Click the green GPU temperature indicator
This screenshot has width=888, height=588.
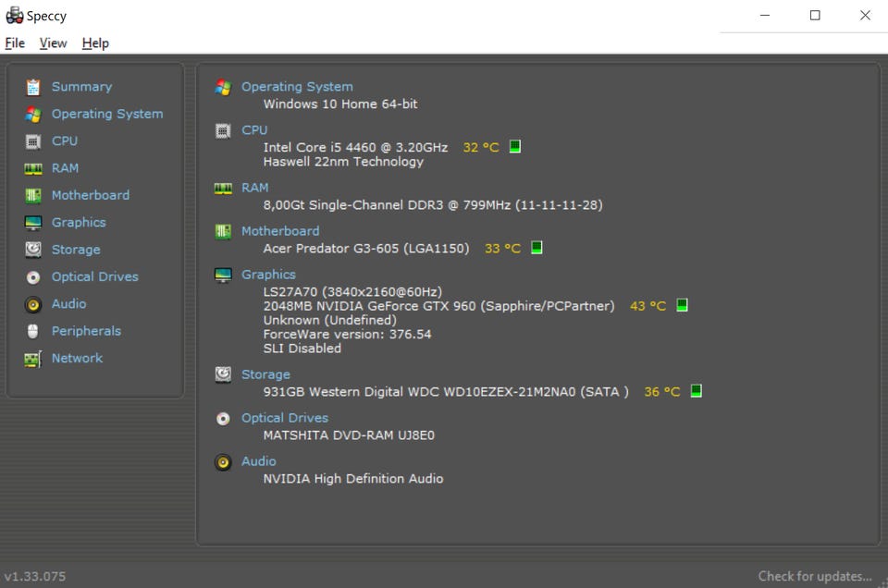(682, 305)
